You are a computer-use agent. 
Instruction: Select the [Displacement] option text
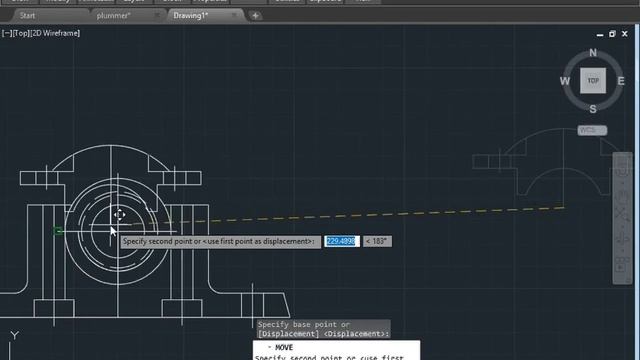click(289, 334)
